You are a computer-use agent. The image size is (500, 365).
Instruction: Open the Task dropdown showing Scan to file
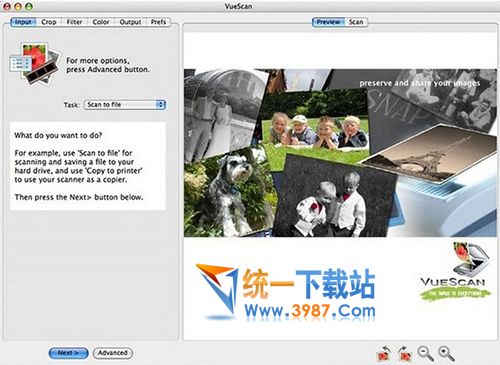tap(125, 105)
